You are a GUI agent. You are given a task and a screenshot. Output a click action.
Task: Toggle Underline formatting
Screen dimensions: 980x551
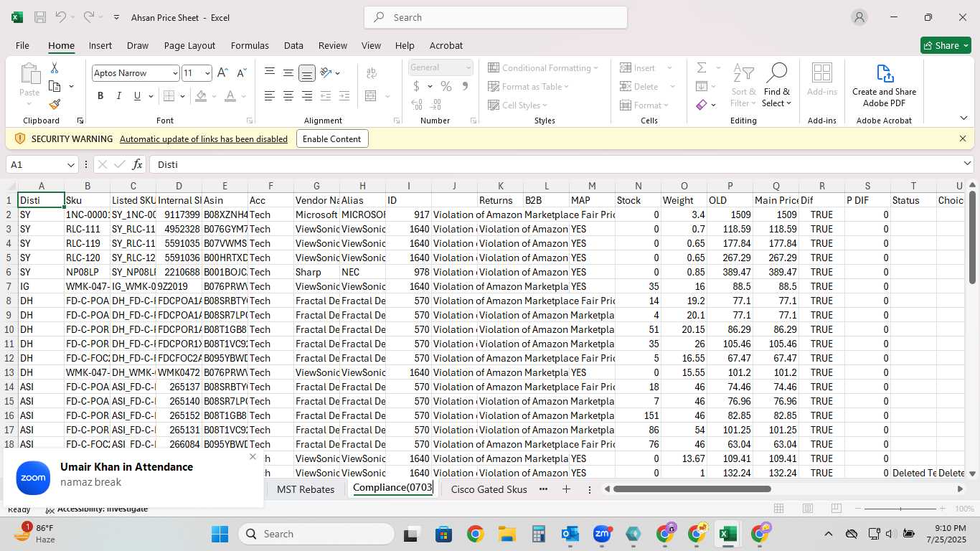coord(136,96)
